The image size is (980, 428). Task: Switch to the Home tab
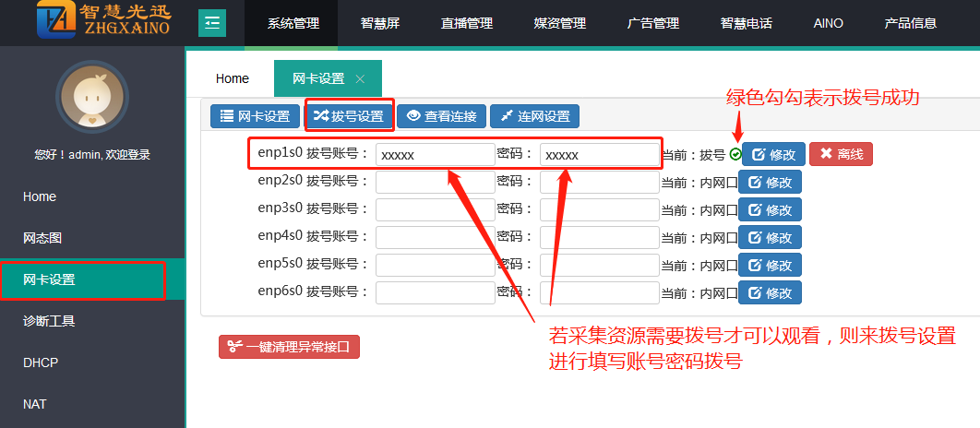point(233,79)
